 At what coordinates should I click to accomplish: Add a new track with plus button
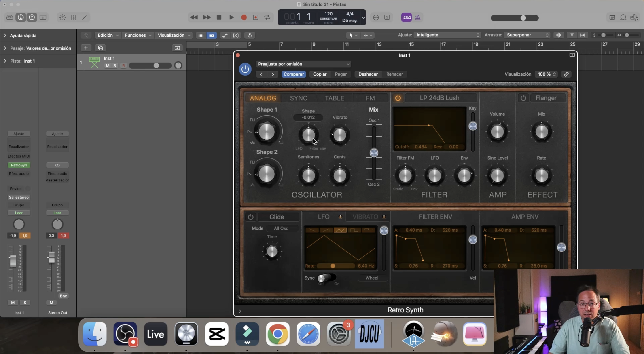click(86, 48)
